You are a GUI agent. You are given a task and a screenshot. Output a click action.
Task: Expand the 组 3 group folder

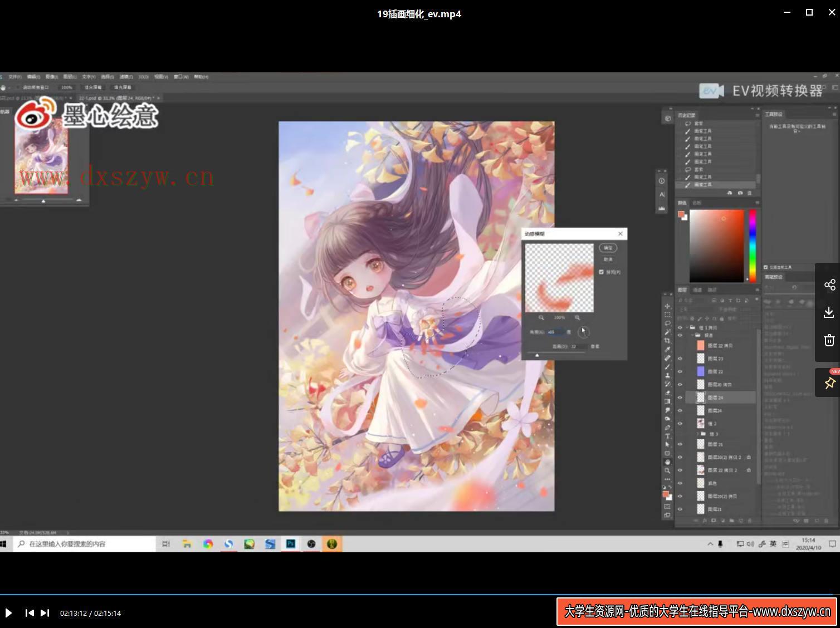(697, 434)
